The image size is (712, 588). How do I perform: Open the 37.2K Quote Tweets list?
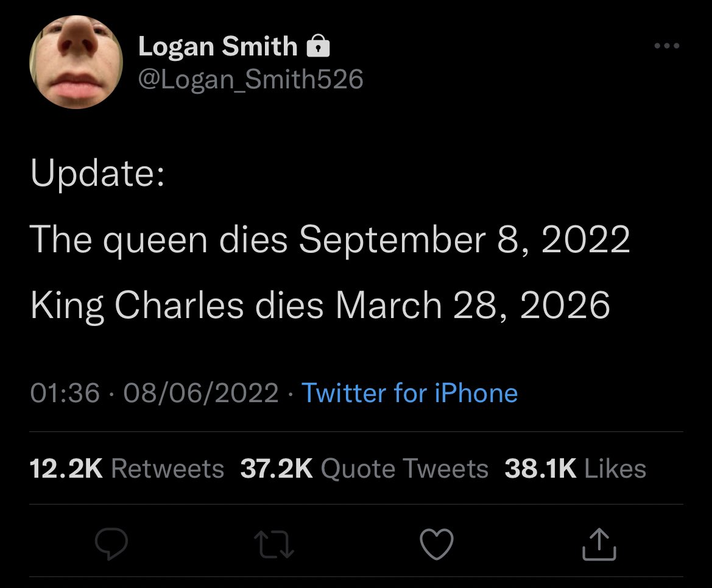click(x=366, y=468)
